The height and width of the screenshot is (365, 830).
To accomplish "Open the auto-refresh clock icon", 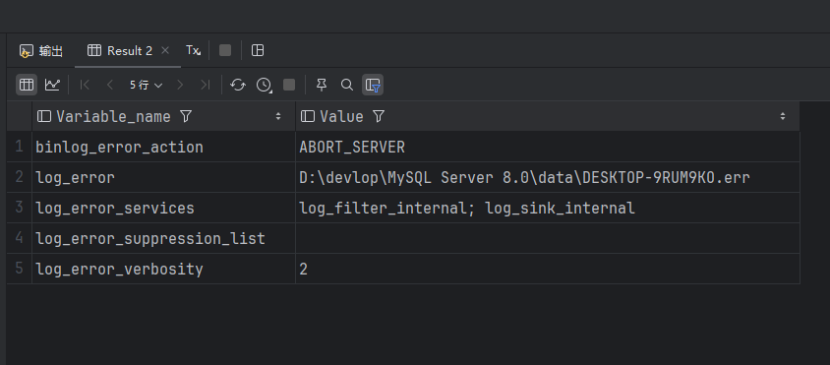I will (x=264, y=85).
